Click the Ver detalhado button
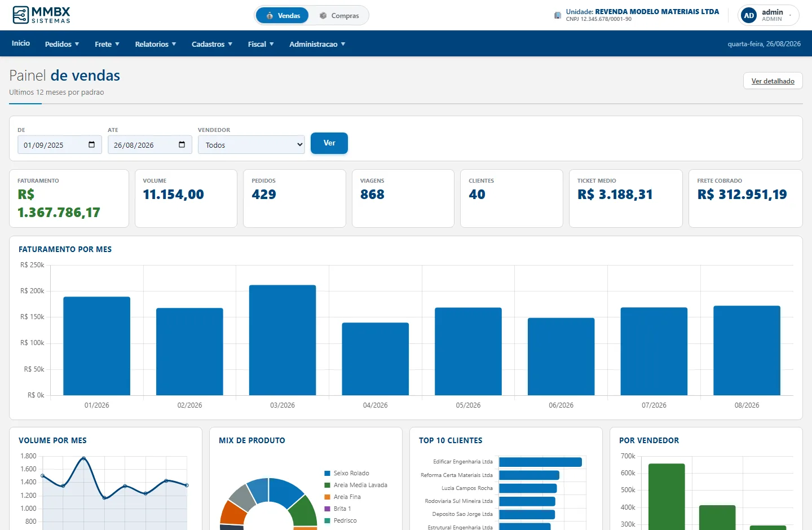The image size is (812, 530). pos(773,81)
